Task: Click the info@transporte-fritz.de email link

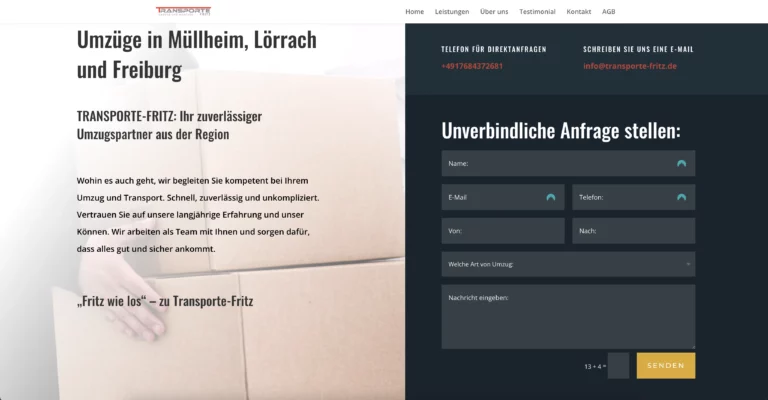Action: (x=629, y=66)
